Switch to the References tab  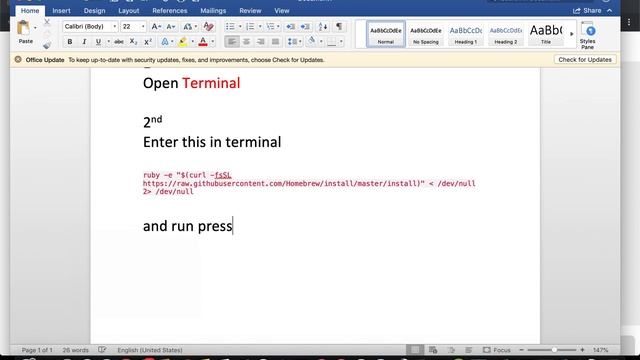tap(170, 11)
